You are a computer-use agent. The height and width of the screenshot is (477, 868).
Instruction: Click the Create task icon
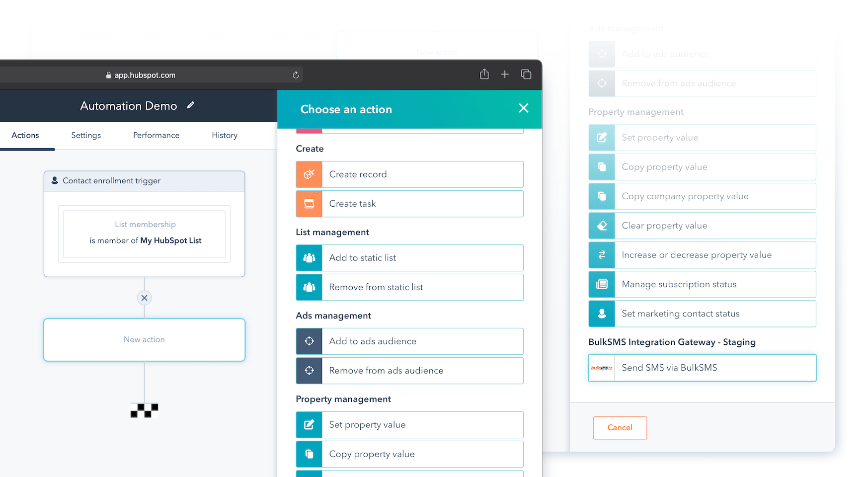[x=309, y=204]
